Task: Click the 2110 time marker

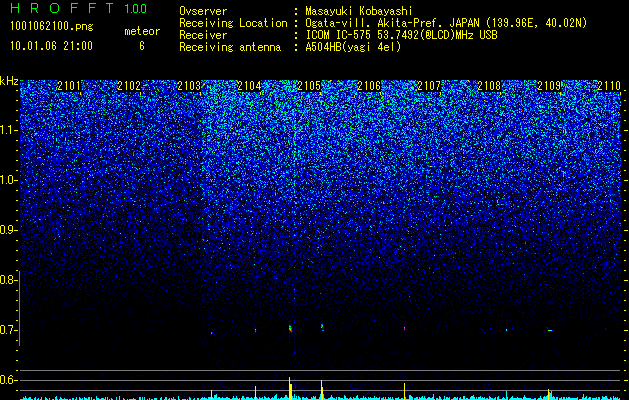Action: coord(609,86)
